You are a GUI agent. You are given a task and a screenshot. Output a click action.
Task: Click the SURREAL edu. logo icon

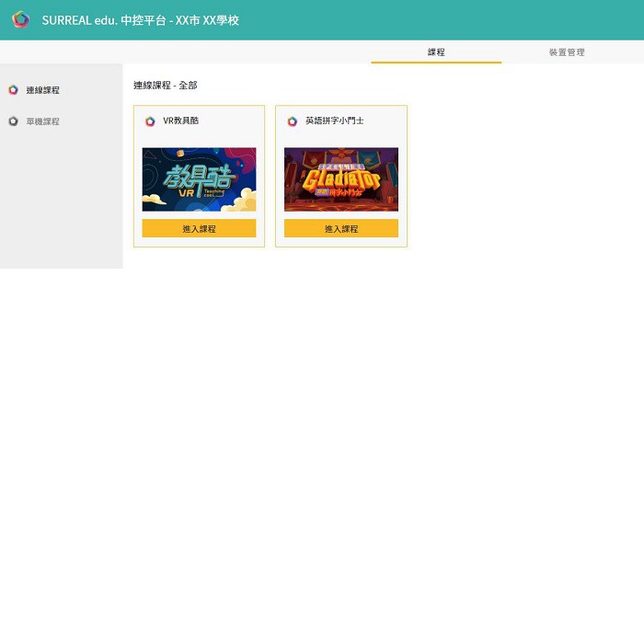pos(20,19)
